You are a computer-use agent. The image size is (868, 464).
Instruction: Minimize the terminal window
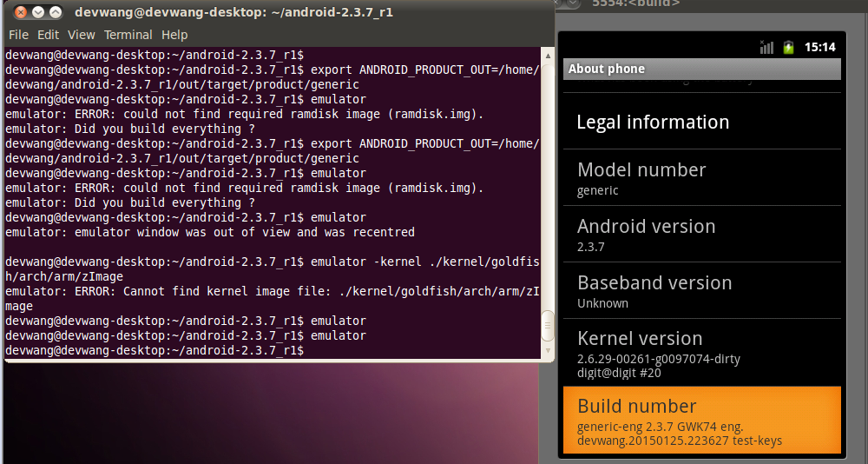[x=37, y=12]
